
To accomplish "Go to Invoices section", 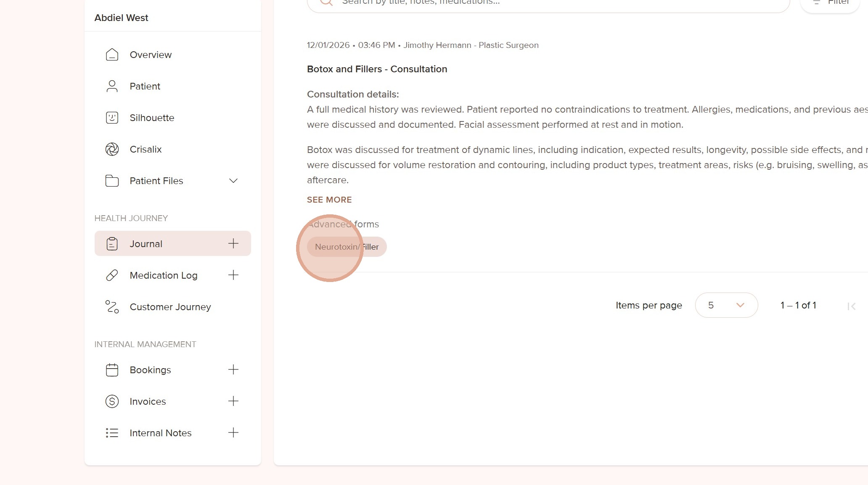I will click(148, 401).
